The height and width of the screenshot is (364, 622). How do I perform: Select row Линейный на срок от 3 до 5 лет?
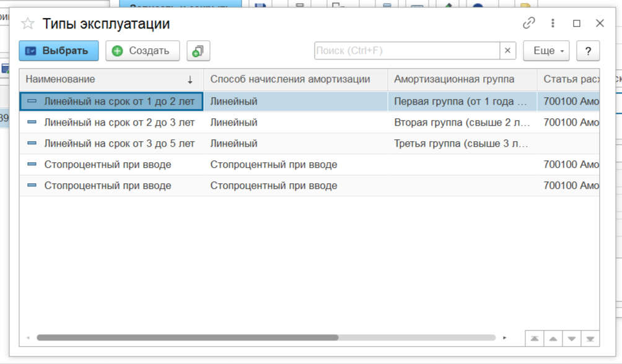[x=119, y=144]
